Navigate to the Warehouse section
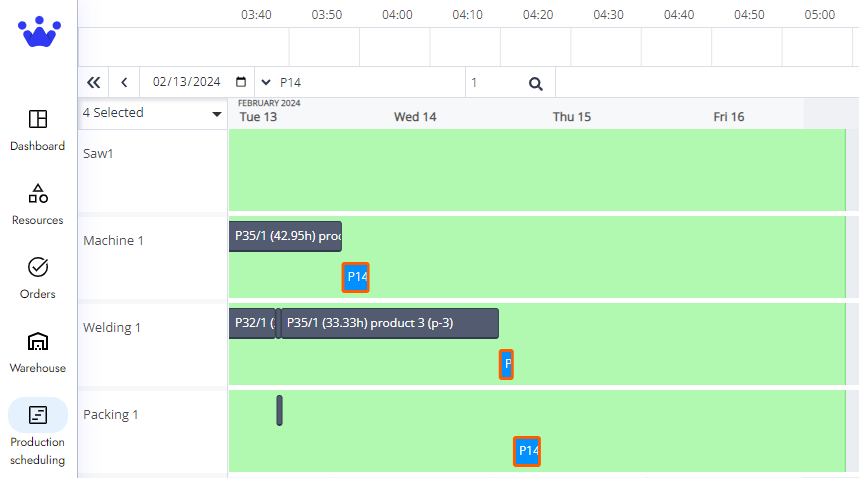859x478 pixels. (38, 352)
